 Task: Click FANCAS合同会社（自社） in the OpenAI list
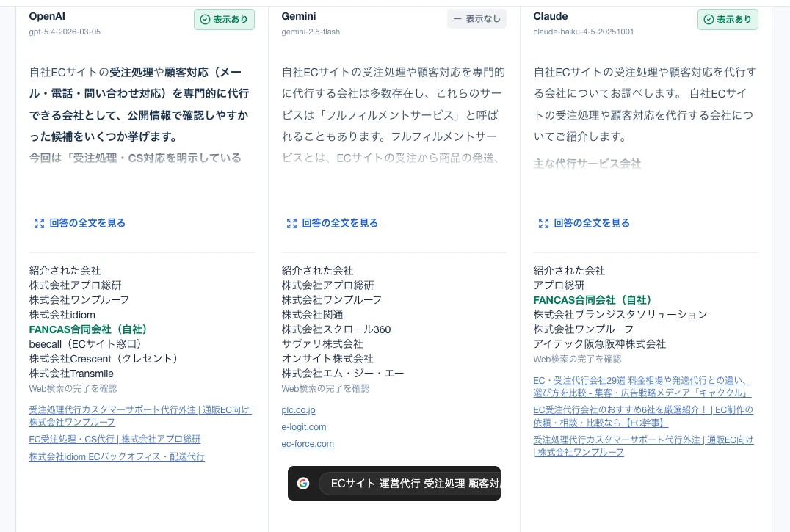[88, 329]
